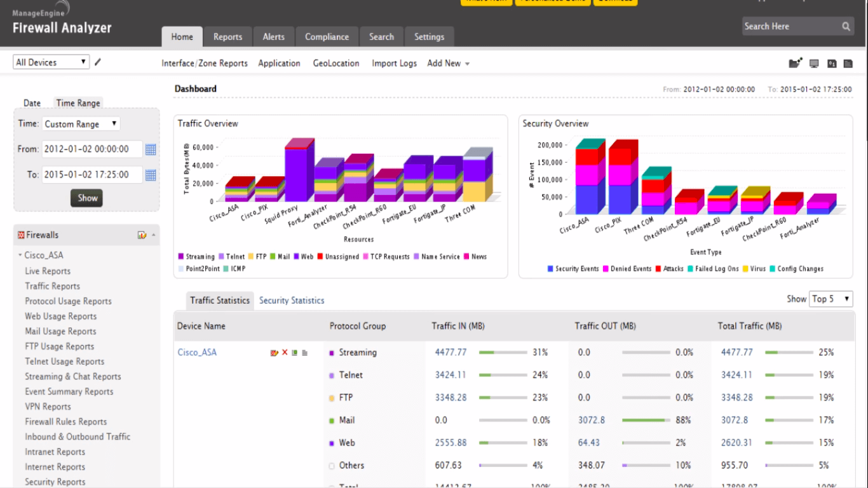Screen dimensions: 868x488
Task: Open Mail Usage Reports
Action: [x=60, y=332]
